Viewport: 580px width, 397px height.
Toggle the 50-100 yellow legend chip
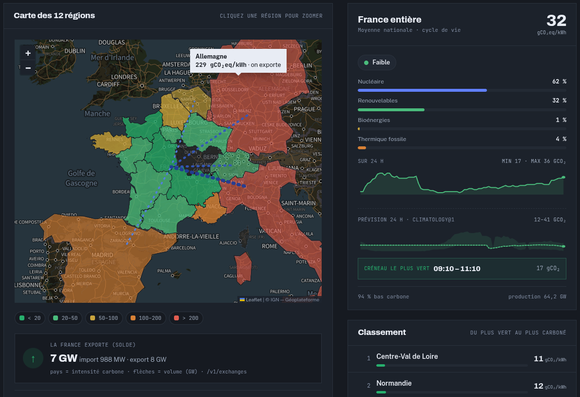[x=104, y=318]
